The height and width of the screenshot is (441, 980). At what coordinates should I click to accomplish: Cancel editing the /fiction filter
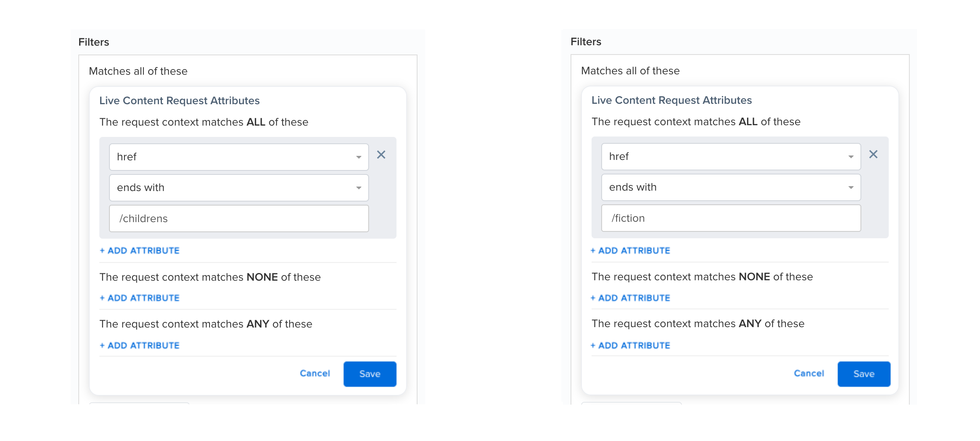(809, 374)
